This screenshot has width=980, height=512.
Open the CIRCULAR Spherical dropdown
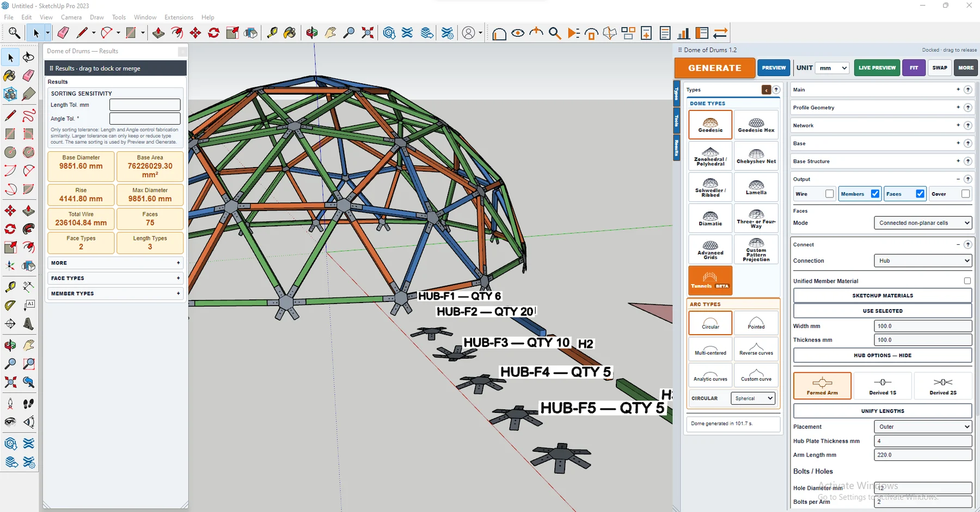click(753, 398)
